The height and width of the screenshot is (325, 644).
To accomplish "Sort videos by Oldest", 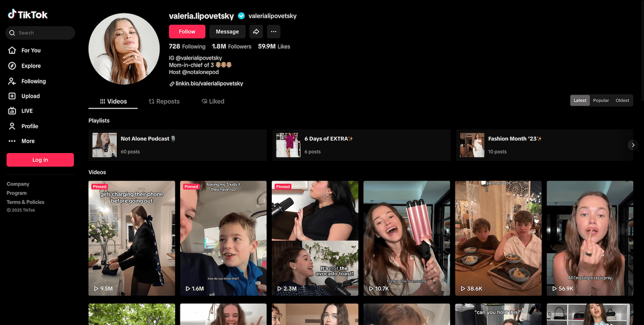I will click(x=622, y=101).
